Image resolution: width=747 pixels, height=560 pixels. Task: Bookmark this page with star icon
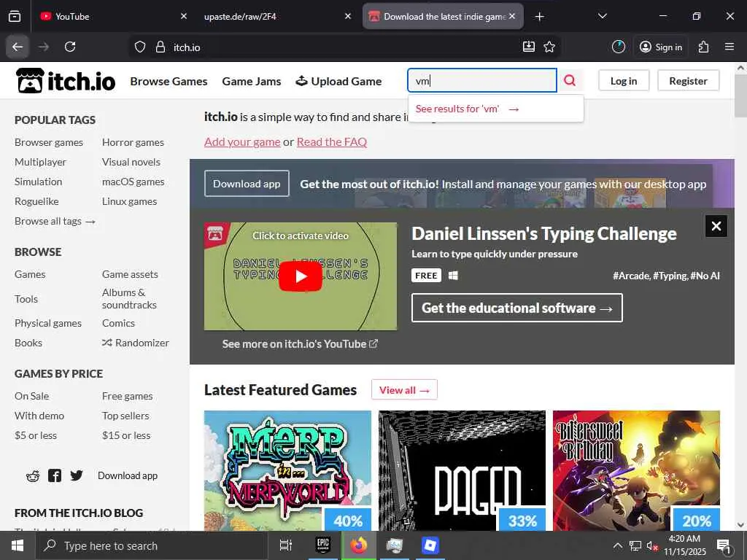[549, 47]
